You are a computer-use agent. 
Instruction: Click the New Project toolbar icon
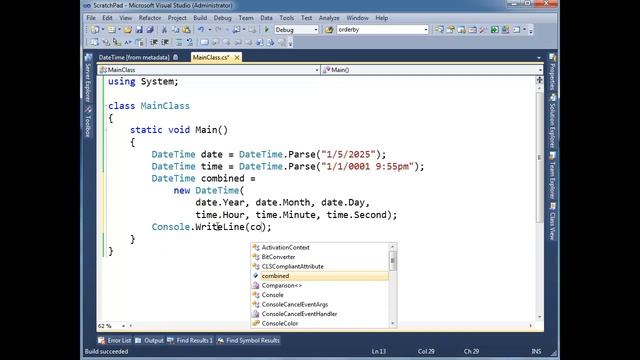point(94,30)
